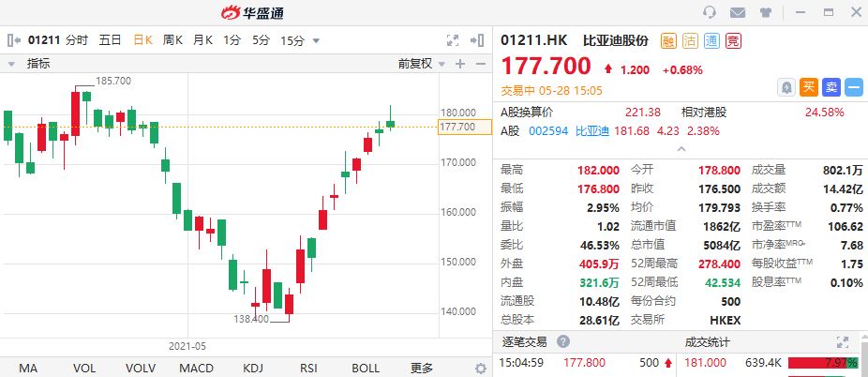The height and width of the screenshot is (377, 868).
Task: Expand 成交统计 panel fullscreen icon
Action: click(x=843, y=342)
